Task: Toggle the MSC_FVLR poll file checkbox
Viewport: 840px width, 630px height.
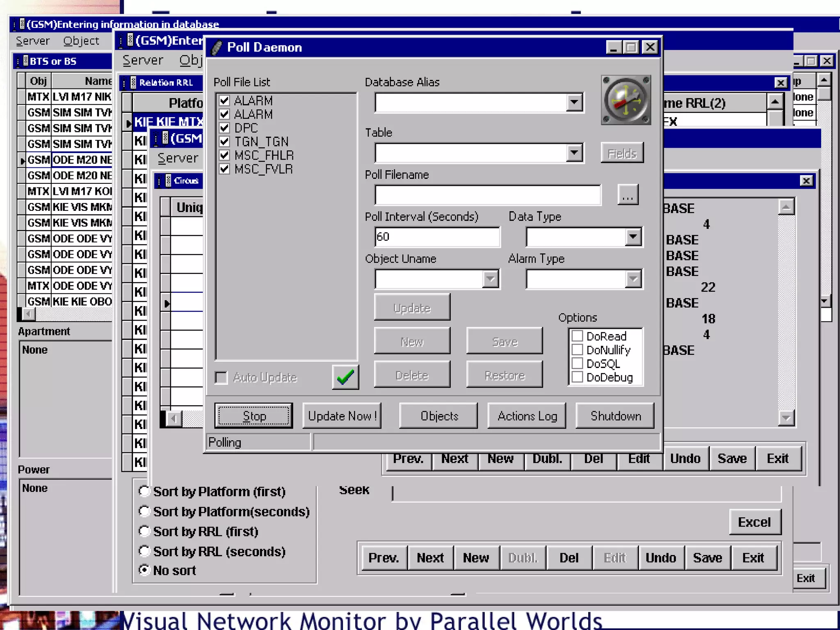Action: click(x=224, y=169)
